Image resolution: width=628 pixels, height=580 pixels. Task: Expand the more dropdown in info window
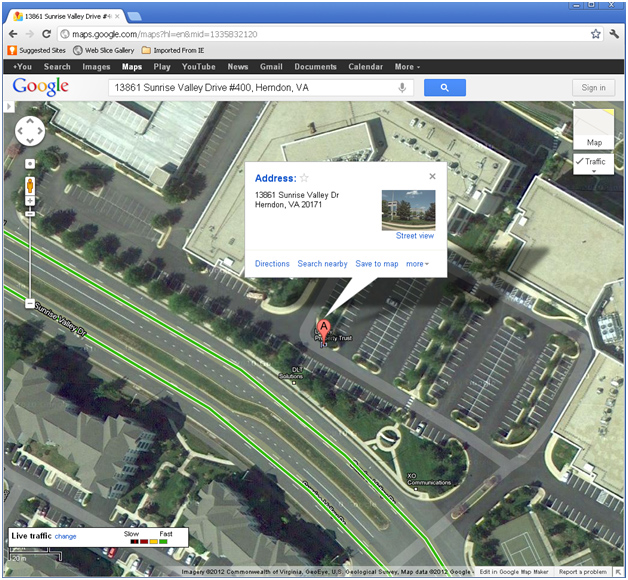point(417,264)
